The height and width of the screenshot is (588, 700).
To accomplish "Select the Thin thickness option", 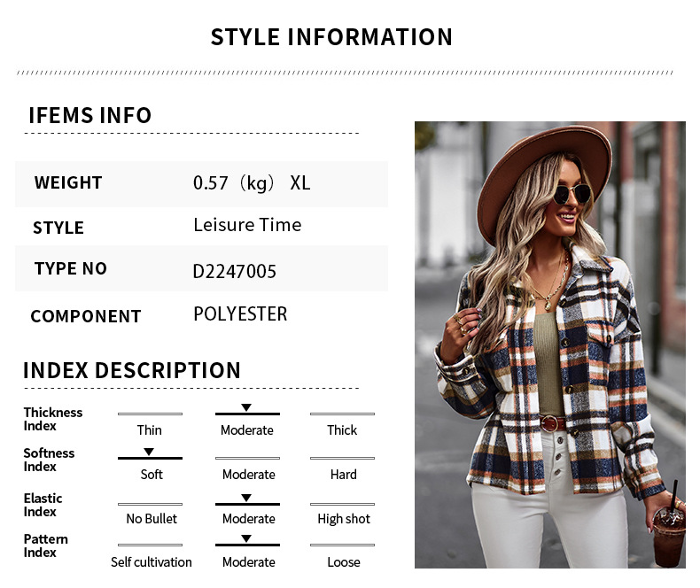I will click(150, 430).
